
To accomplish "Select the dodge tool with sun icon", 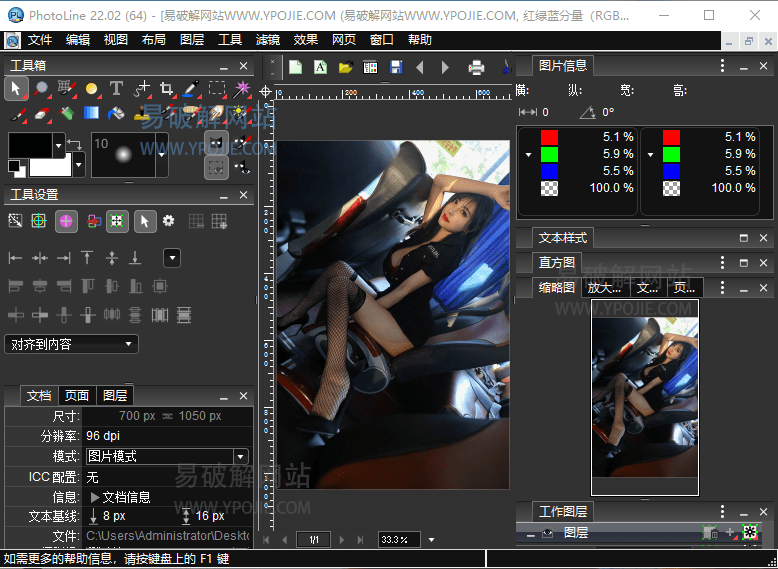I will (242, 114).
